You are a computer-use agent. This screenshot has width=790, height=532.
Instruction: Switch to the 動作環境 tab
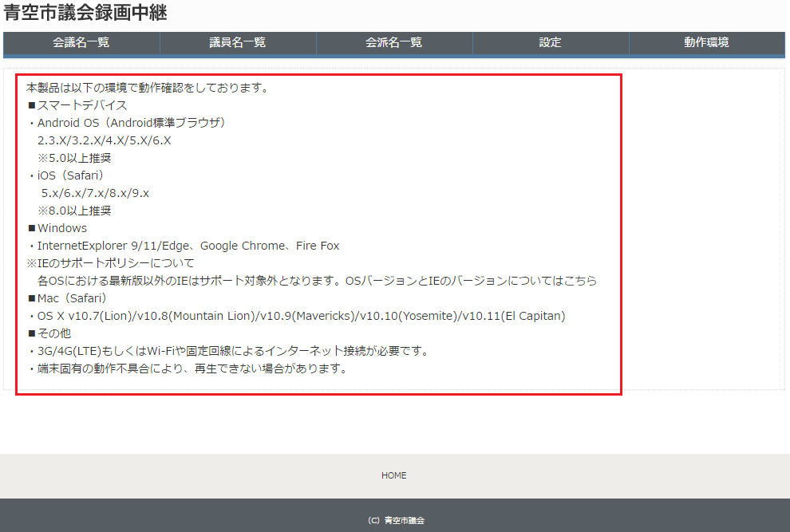coord(706,43)
